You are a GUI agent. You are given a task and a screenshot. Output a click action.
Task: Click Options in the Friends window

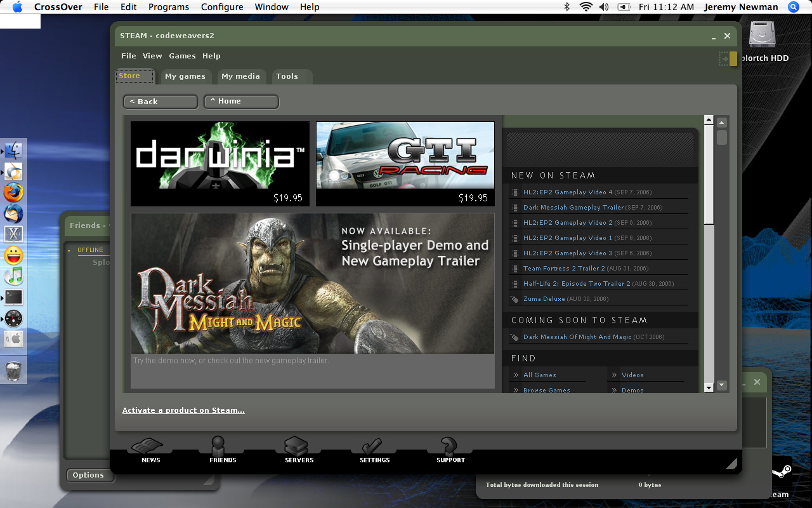click(89, 475)
